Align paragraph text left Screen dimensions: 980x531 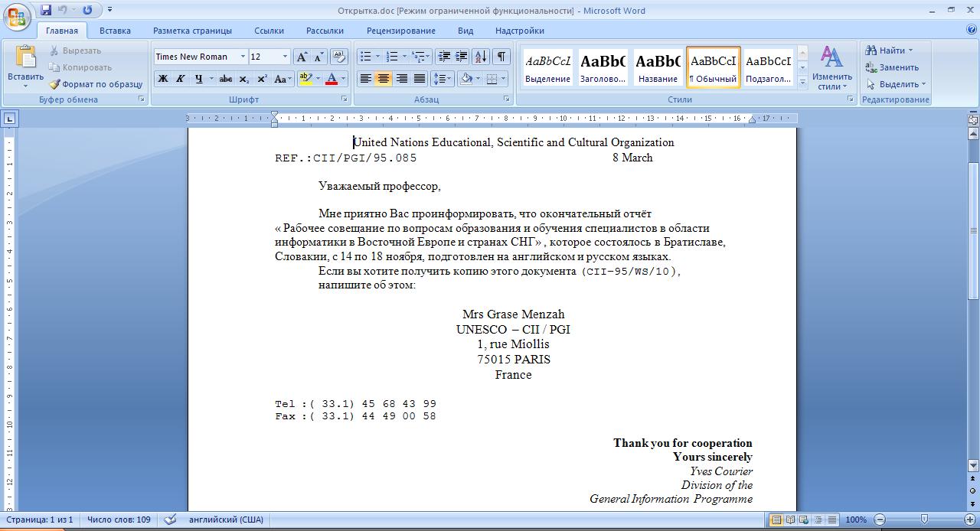(x=366, y=79)
